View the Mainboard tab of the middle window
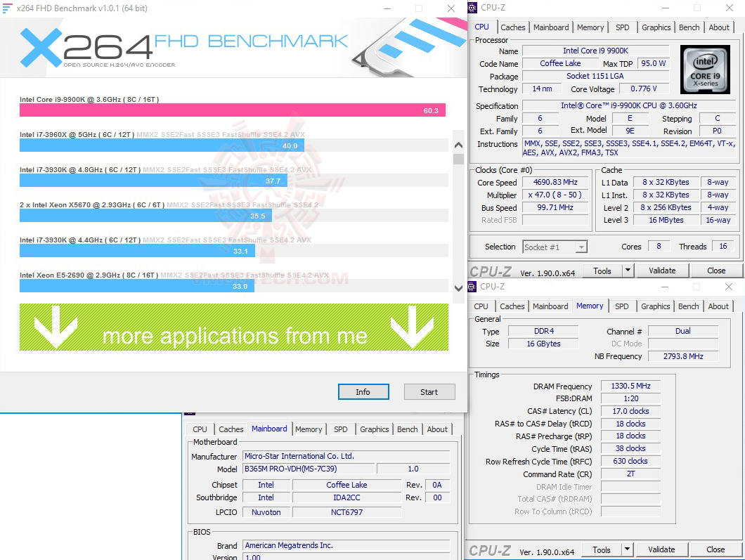 (x=269, y=429)
